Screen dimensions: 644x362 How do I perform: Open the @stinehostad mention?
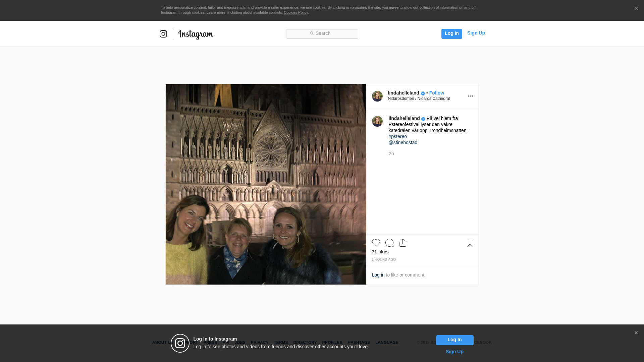coord(403,142)
